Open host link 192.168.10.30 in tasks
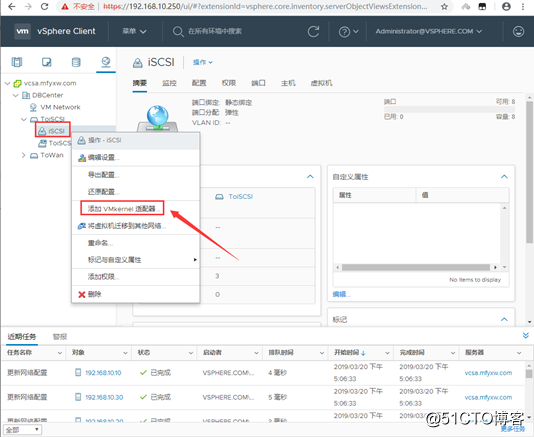The image size is (534, 437). pos(104,397)
